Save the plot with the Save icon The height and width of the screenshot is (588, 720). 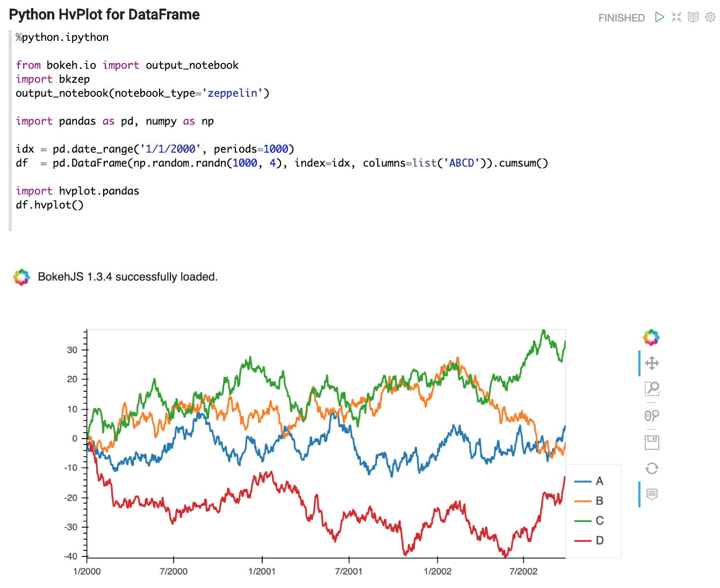click(652, 442)
